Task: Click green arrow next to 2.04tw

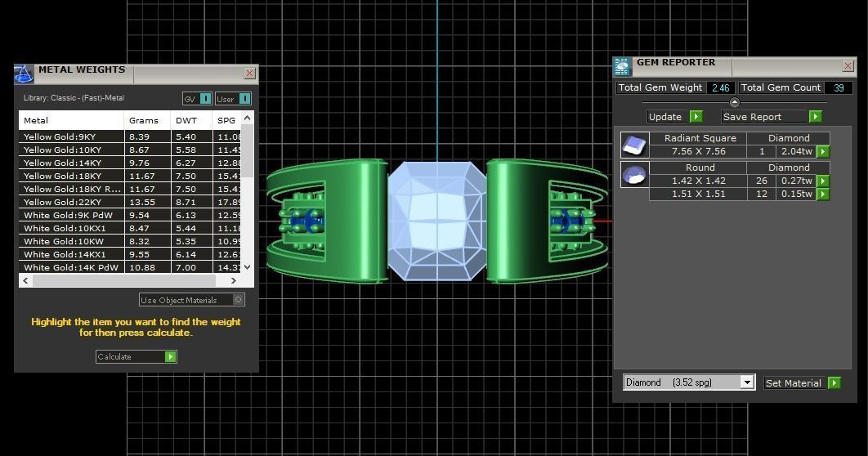Action: 823,152
